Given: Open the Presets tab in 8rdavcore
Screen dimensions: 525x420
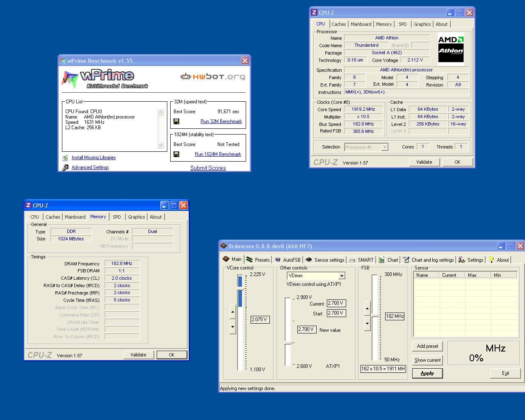Looking at the screenshot, I should 258,260.
